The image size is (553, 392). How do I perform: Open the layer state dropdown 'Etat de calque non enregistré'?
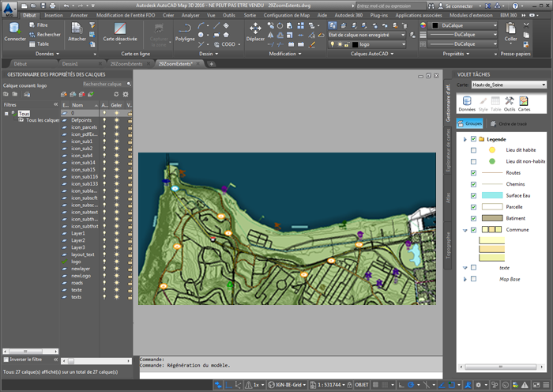[367, 35]
